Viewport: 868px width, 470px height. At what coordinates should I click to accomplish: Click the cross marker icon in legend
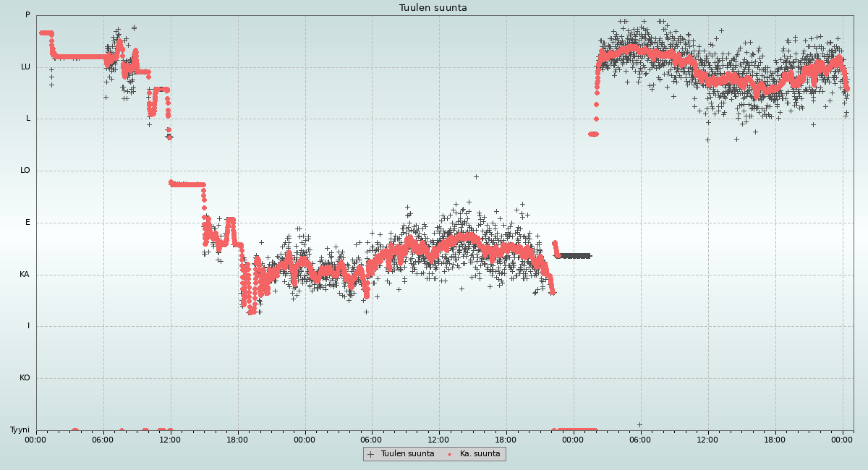(x=371, y=454)
